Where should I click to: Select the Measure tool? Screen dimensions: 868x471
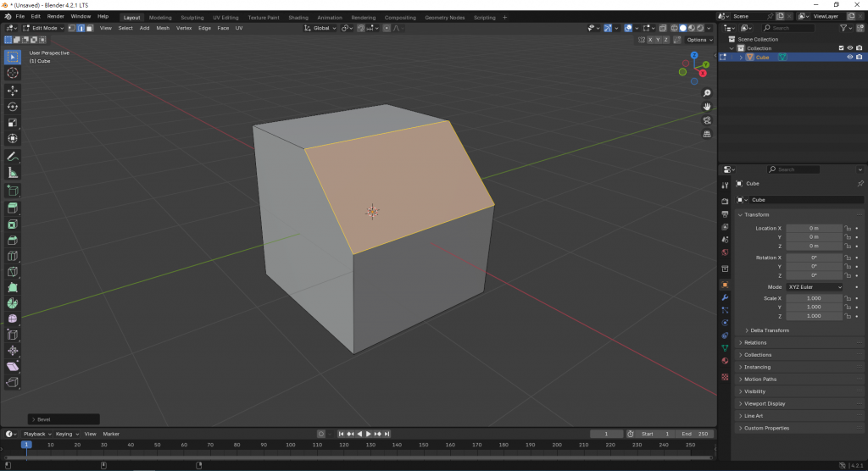(13, 173)
